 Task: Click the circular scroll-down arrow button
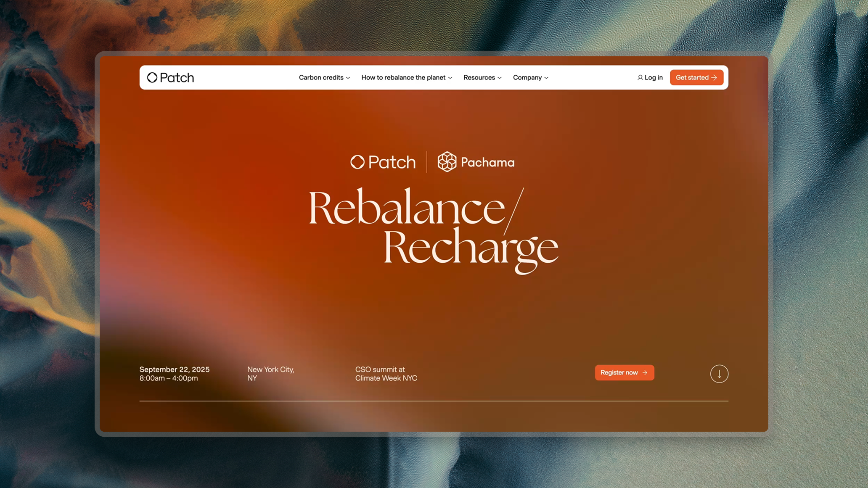719,374
